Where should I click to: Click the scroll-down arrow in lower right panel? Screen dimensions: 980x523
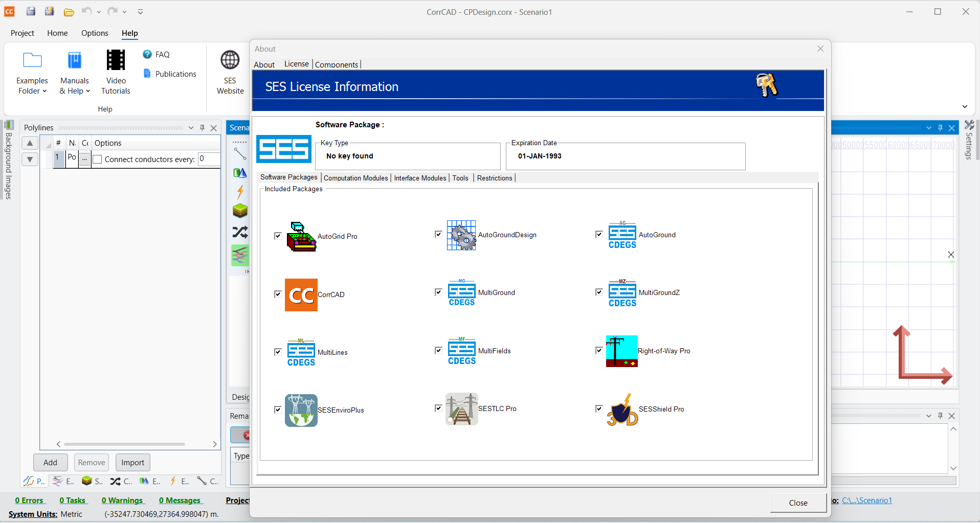(x=953, y=468)
